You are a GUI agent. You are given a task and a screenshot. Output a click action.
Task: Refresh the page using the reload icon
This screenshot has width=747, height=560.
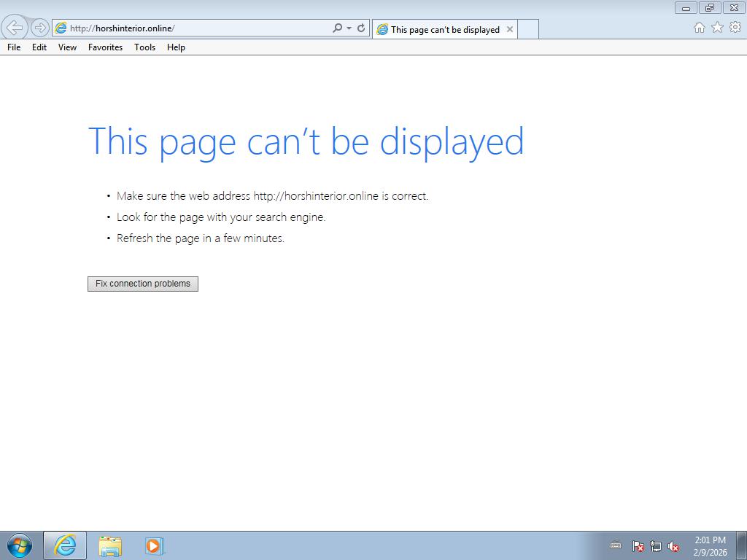pyautogui.click(x=360, y=28)
